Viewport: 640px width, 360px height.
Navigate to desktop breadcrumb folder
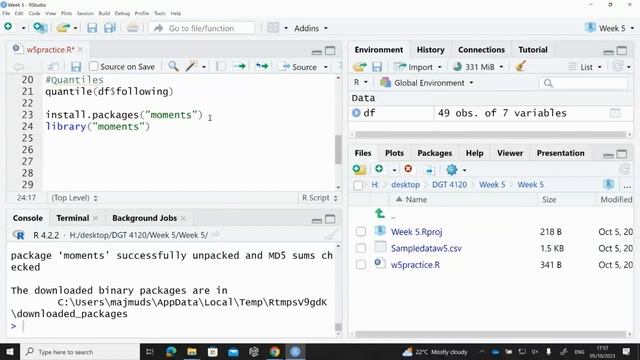pos(405,184)
